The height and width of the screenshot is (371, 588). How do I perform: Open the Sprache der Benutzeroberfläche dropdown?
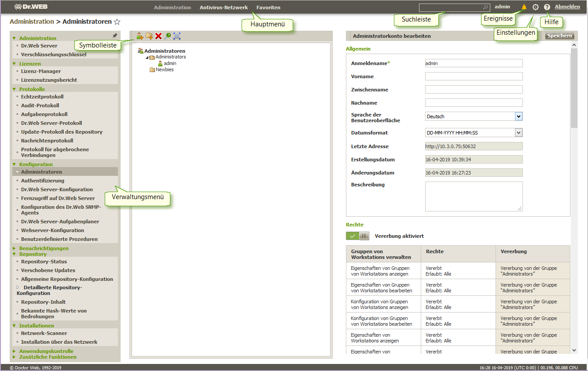pos(519,116)
